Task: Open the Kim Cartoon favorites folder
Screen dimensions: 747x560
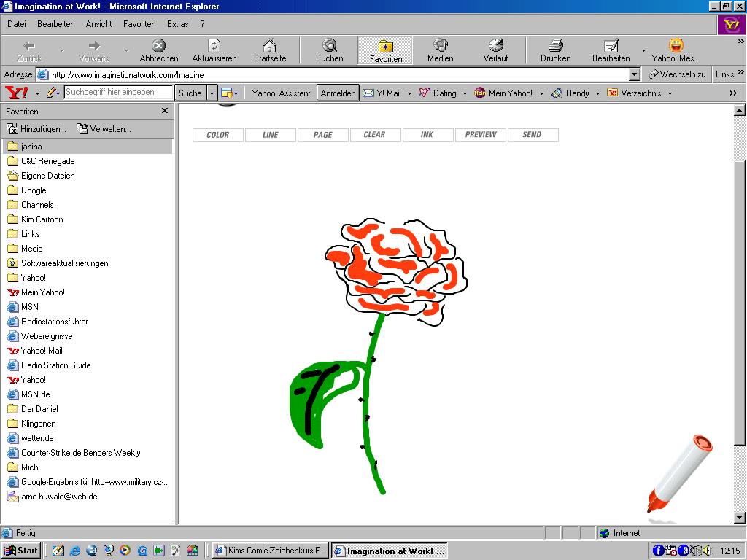Action: (x=42, y=219)
